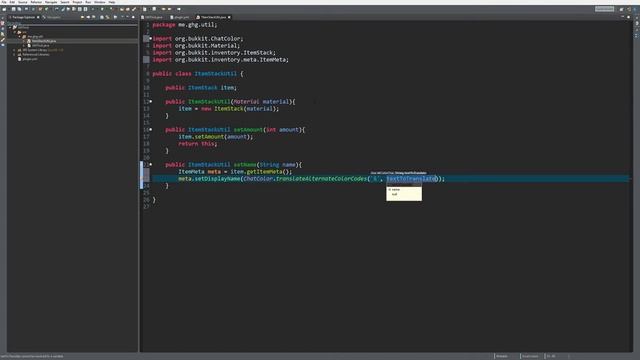Open the Search menu

click(65, 2)
